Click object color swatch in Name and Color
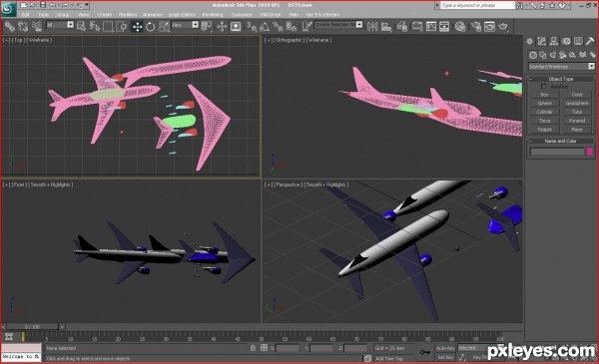 (x=590, y=152)
